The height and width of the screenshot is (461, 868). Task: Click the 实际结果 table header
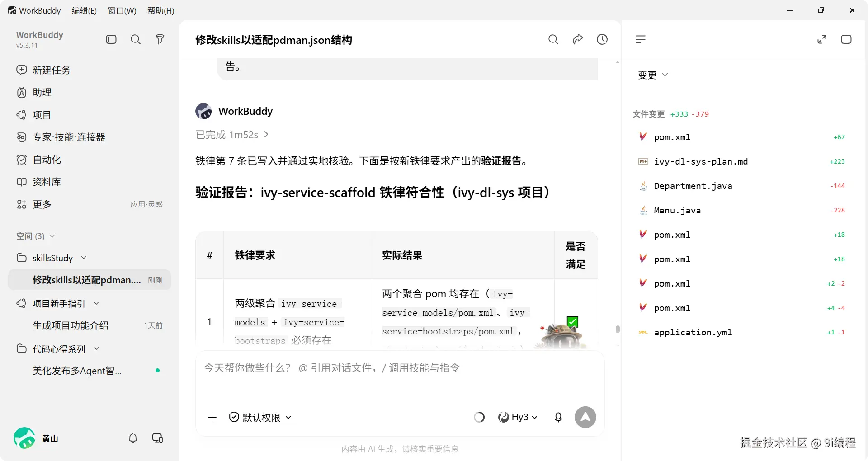[x=402, y=255]
